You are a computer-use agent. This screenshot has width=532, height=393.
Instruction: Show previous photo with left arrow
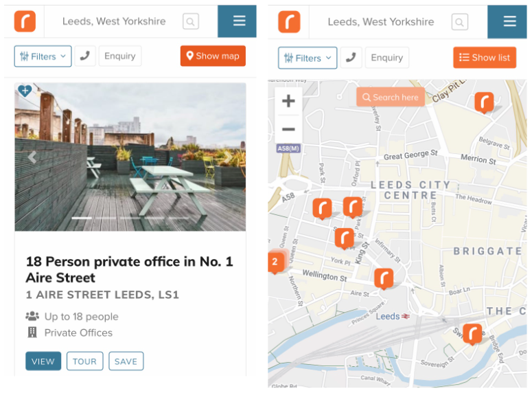click(x=32, y=157)
